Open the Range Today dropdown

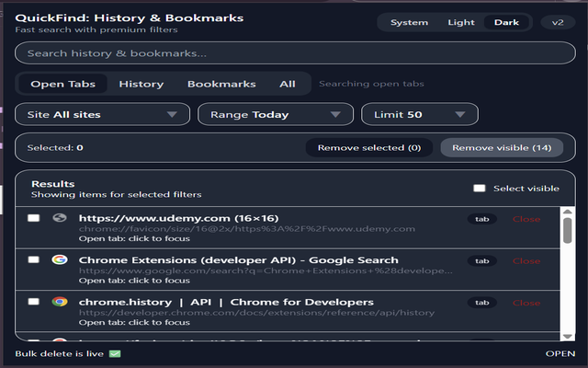[x=276, y=114]
